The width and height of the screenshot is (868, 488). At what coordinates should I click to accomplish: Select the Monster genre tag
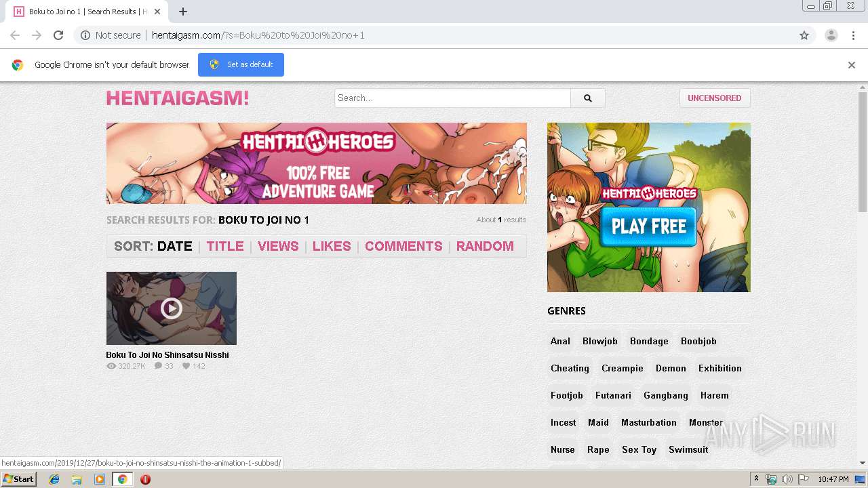coord(706,422)
